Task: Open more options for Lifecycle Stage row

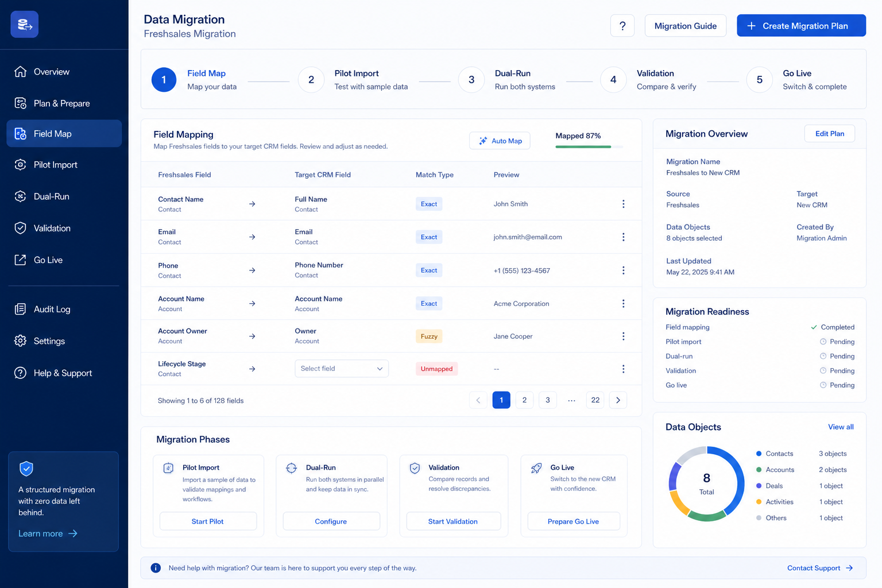Action: click(x=624, y=369)
